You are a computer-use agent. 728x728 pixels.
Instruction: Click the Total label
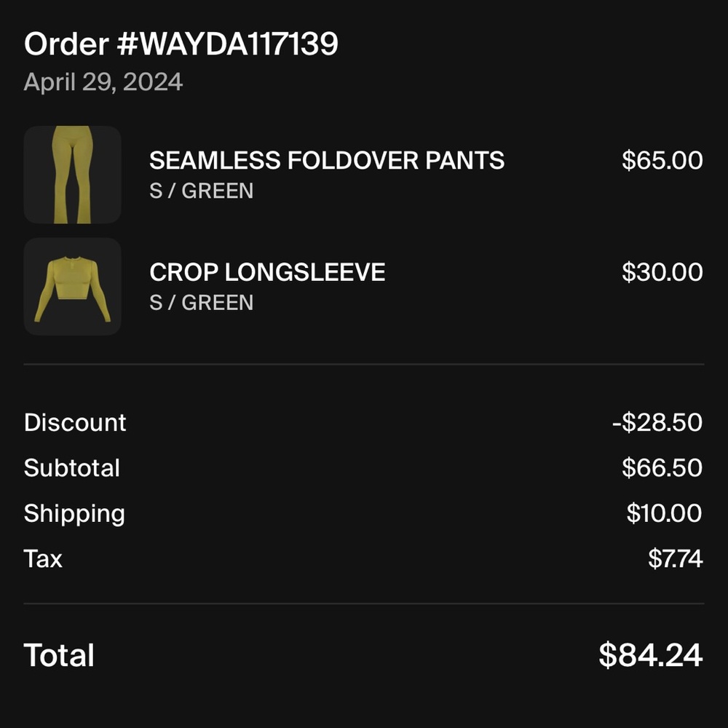click(x=59, y=655)
